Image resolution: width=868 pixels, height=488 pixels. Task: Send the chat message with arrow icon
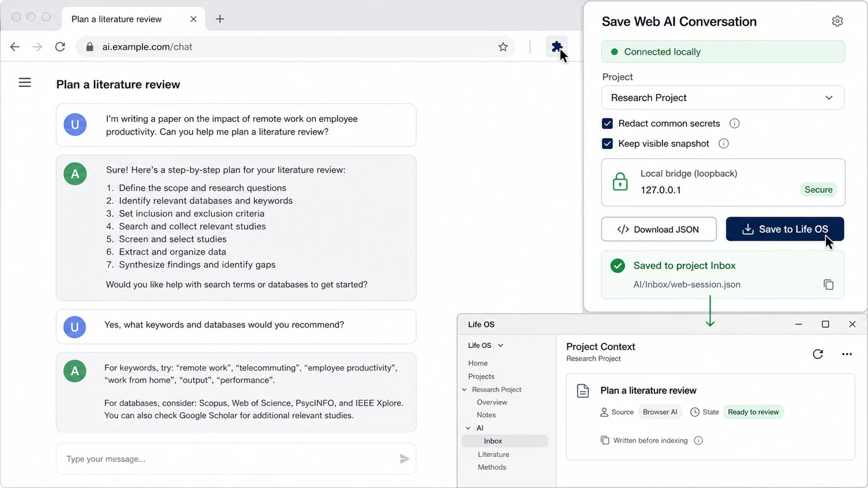click(x=404, y=459)
